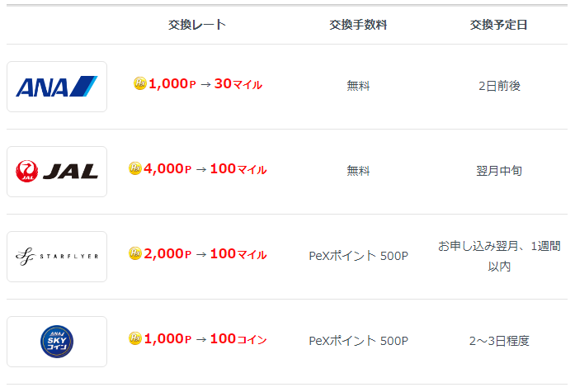Click the 2,000P → 100マイル rate text
Viewport: 575px width, 392px height.
pyautogui.click(x=205, y=254)
